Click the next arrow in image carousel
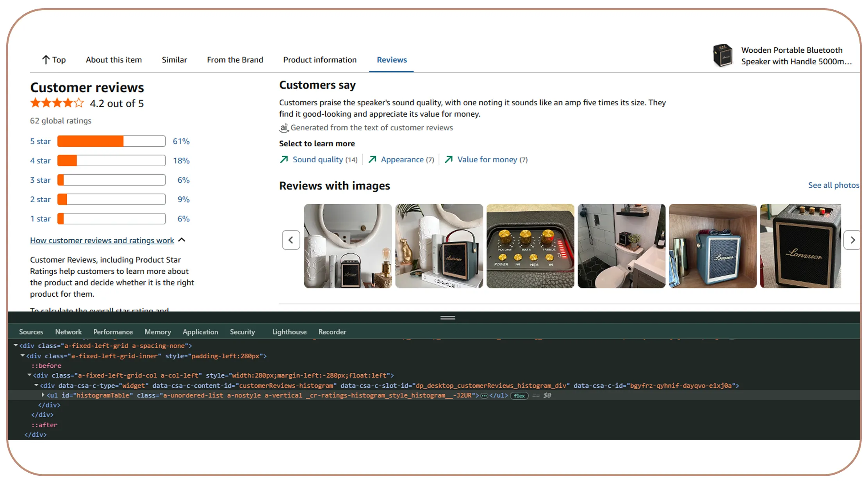 [x=852, y=240]
